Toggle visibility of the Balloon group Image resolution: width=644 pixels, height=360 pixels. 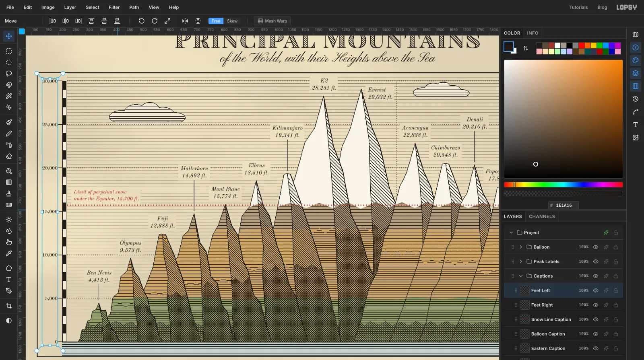pos(596,247)
